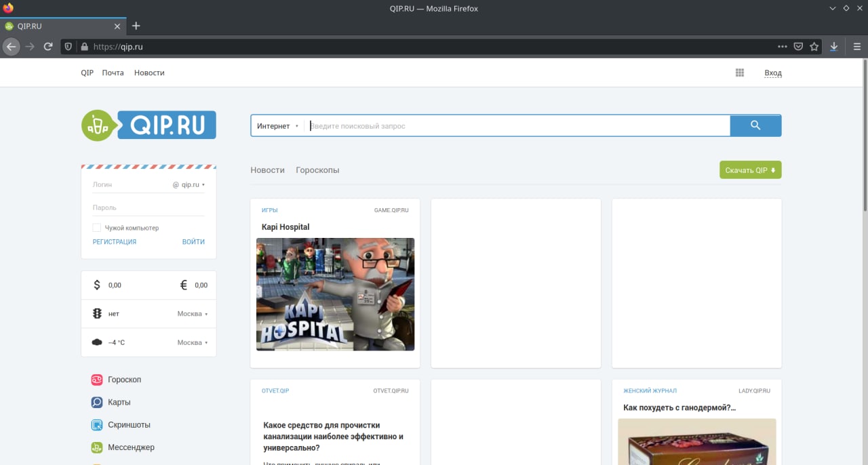Viewport: 868px width, 465px height.
Task: Open Гороскоп sidebar icon
Action: pyautogui.click(x=97, y=380)
